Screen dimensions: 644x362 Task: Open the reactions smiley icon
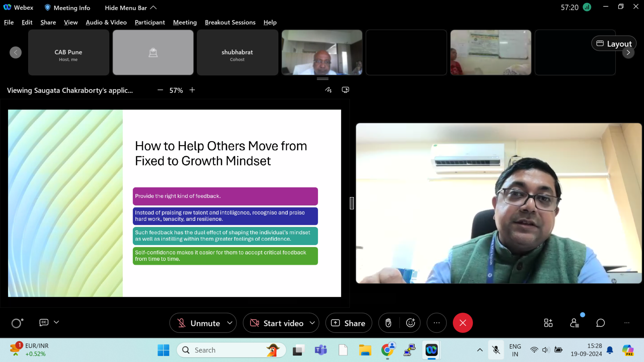pyautogui.click(x=410, y=323)
